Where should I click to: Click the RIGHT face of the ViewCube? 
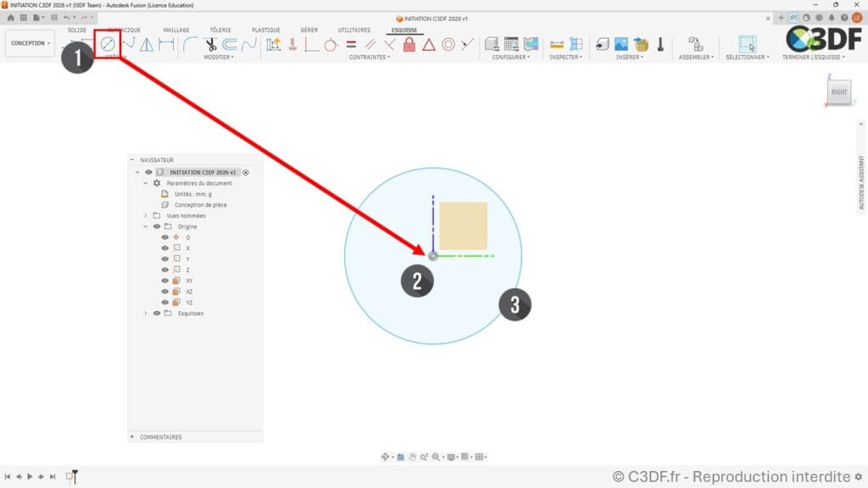tap(838, 91)
